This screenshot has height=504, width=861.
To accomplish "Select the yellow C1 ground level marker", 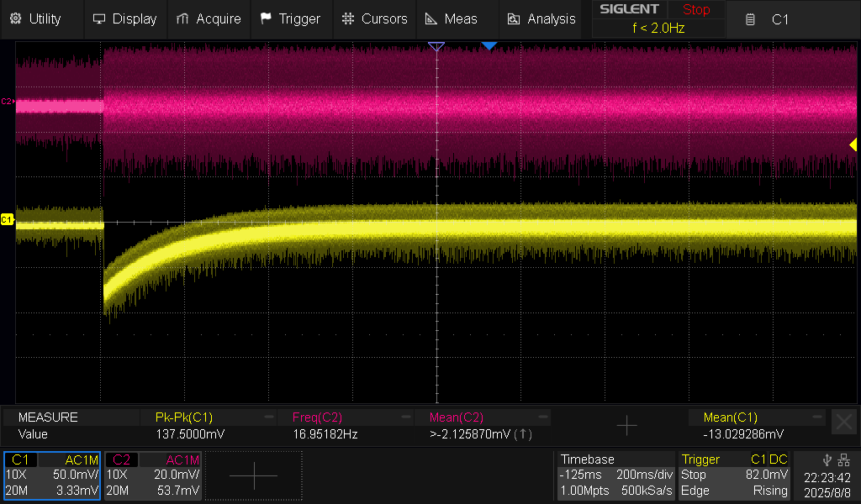I will tap(7, 220).
